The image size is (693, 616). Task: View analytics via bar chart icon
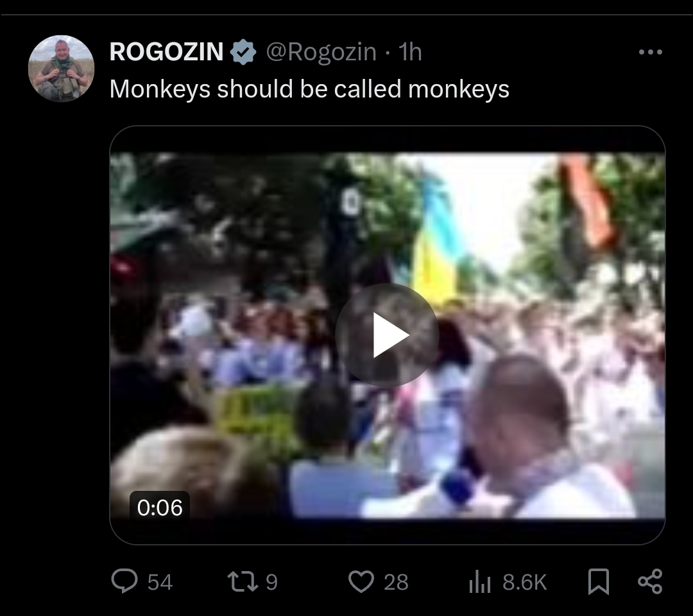[479, 581]
